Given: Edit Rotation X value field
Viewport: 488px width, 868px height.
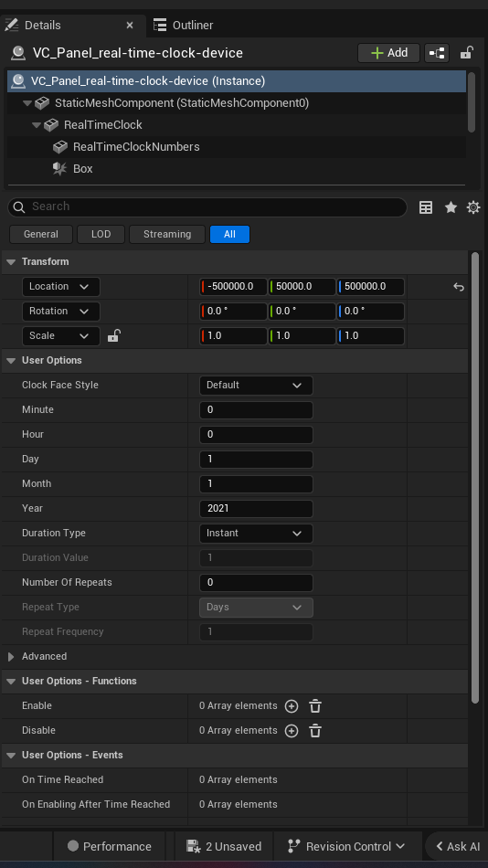Looking at the screenshot, I should pos(233,311).
